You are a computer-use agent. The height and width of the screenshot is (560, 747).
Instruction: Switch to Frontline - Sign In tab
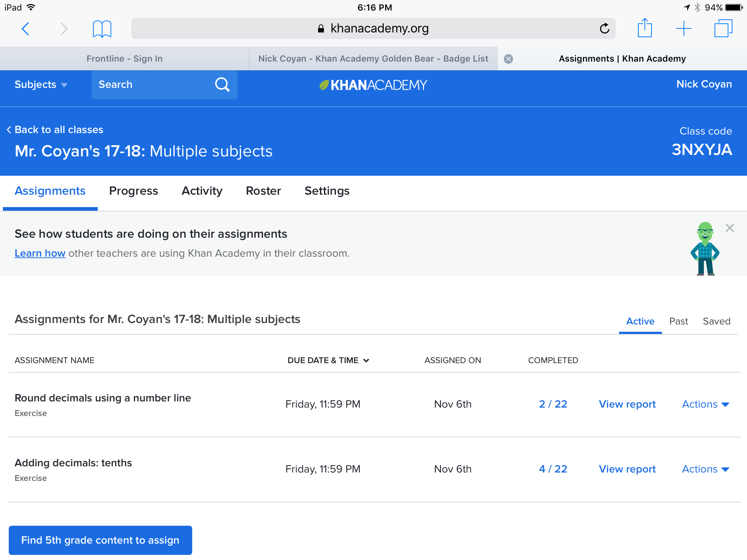click(x=124, y=59)
